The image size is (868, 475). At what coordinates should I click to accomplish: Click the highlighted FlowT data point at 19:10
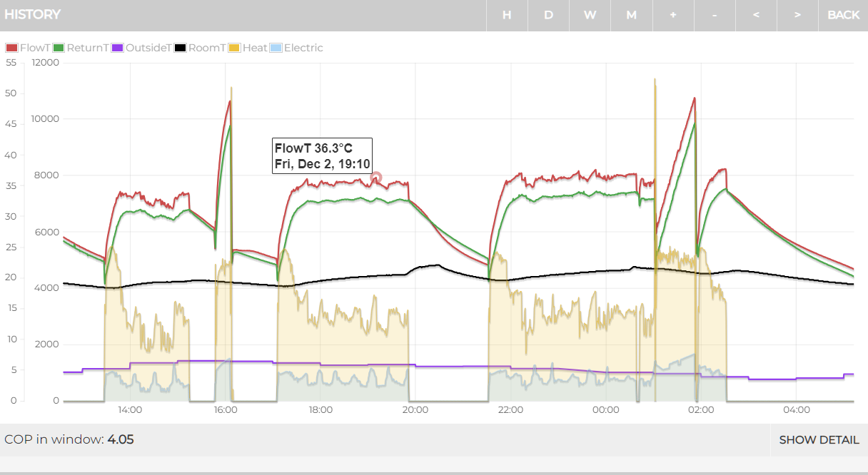point(376,178)
